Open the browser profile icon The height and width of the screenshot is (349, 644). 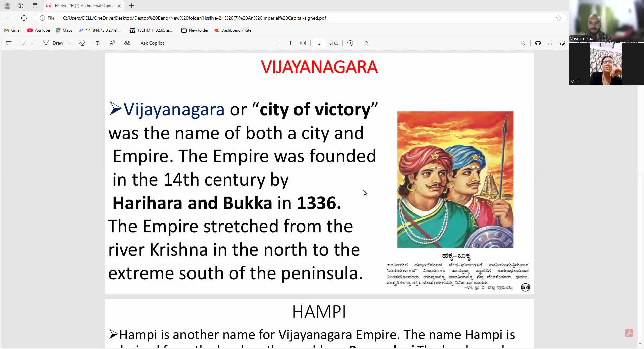pos(7,6)
